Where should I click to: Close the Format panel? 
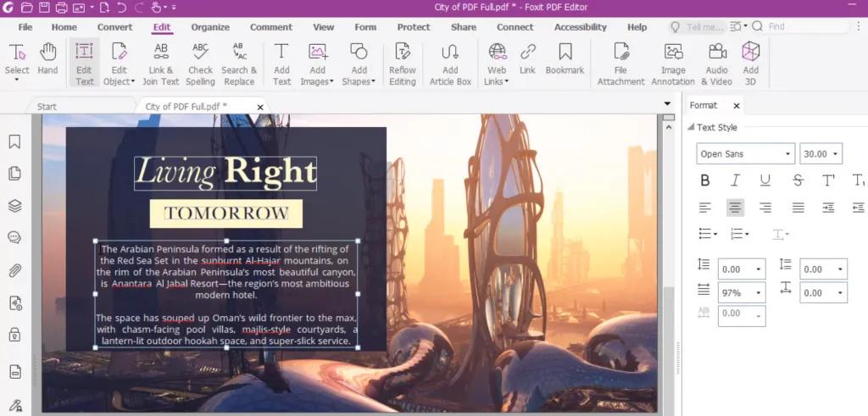[x=737, y=106]
